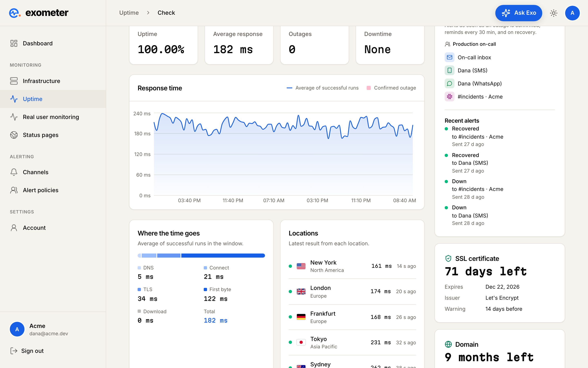Click the Dana (WhatsApp) chat icon

coord(450,83)
